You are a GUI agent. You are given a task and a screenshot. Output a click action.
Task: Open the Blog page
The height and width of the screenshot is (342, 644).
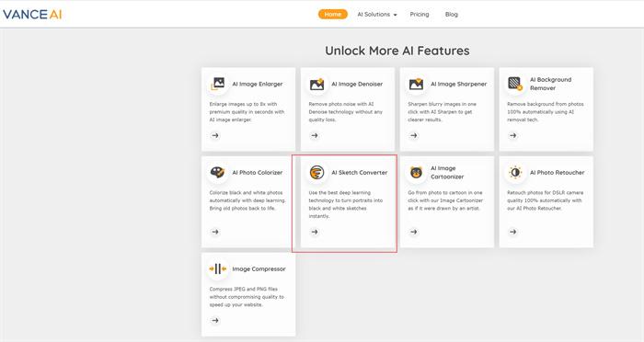452,15
